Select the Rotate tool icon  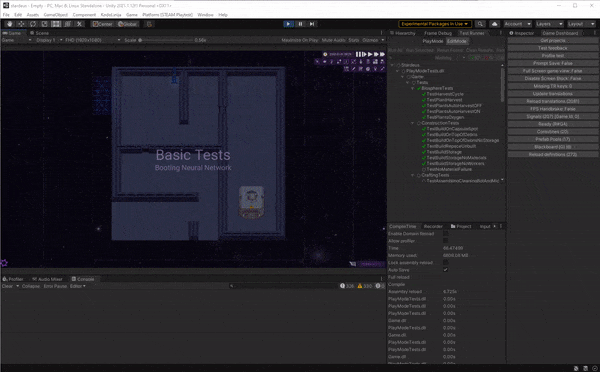tap(33, 24)
